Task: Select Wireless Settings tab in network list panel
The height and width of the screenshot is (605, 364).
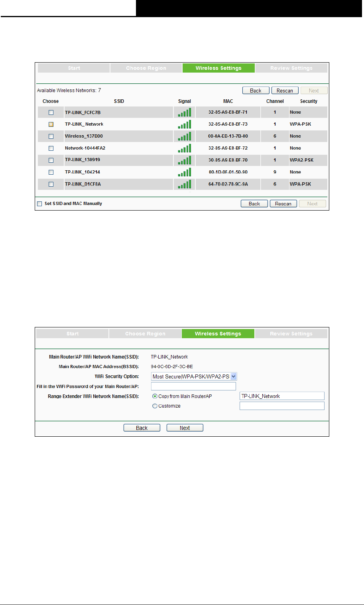Action: (x=218, y=68)
